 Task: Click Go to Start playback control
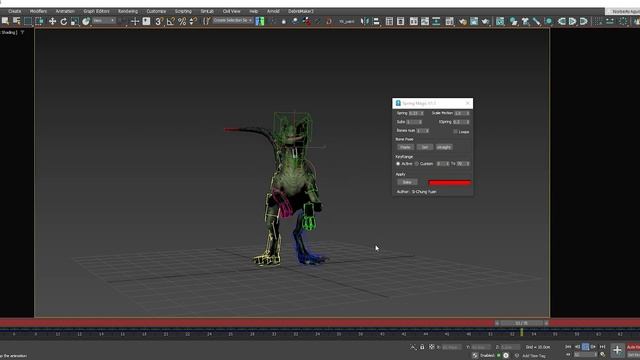(x=568, y=347)
